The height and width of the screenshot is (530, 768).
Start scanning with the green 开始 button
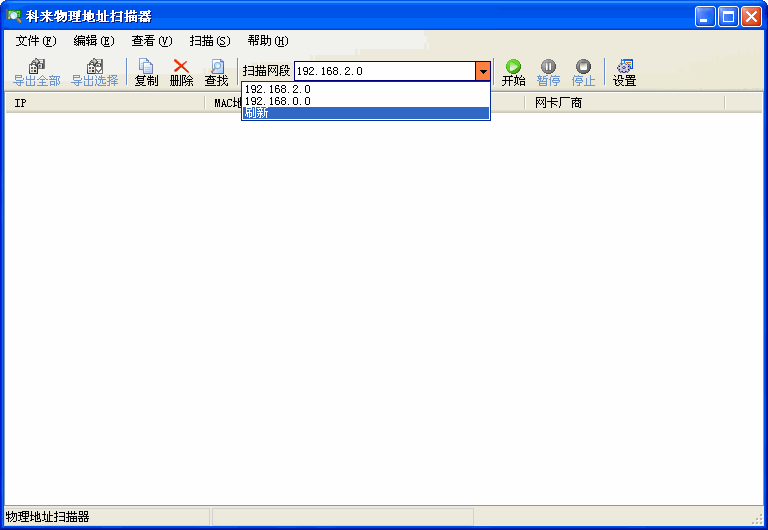pyautogui.click(x=513, y=72)
